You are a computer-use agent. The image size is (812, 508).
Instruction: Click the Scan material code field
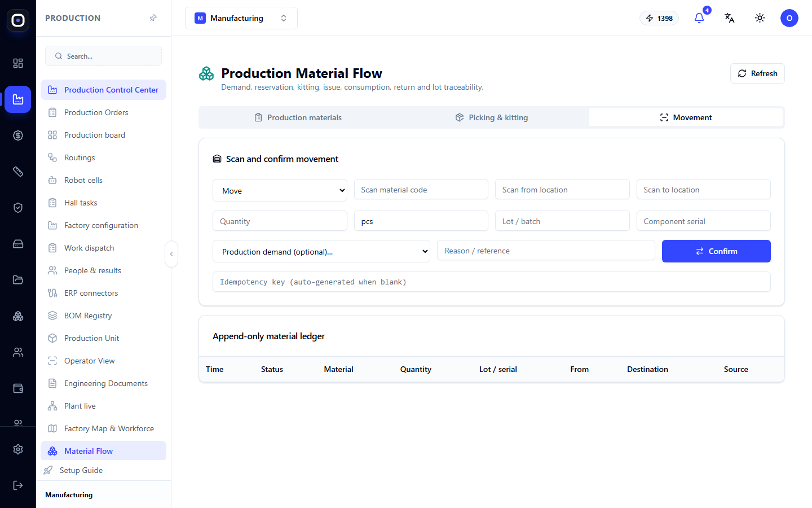click(421, 190)
